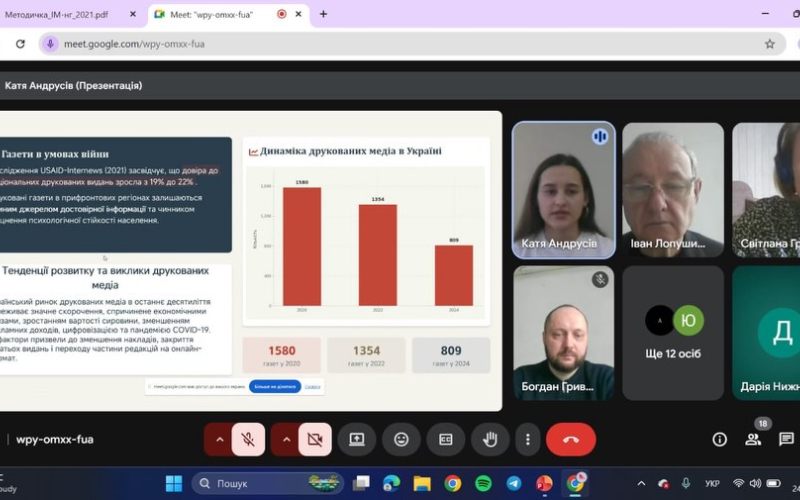Toggle closed captions (CC) button
This screenshot has height=500, width=800.
tap(445, 439)
